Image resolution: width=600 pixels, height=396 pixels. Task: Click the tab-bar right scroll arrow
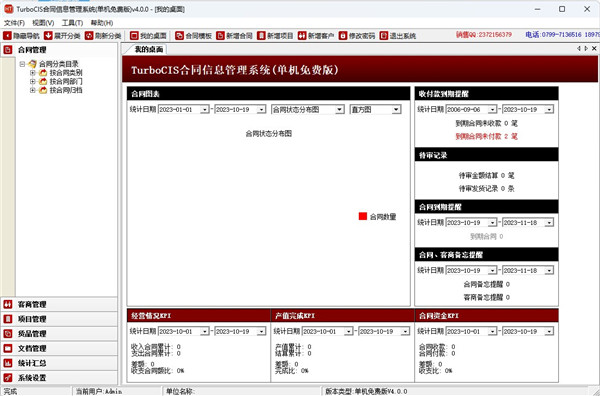(x=586, y=49)
